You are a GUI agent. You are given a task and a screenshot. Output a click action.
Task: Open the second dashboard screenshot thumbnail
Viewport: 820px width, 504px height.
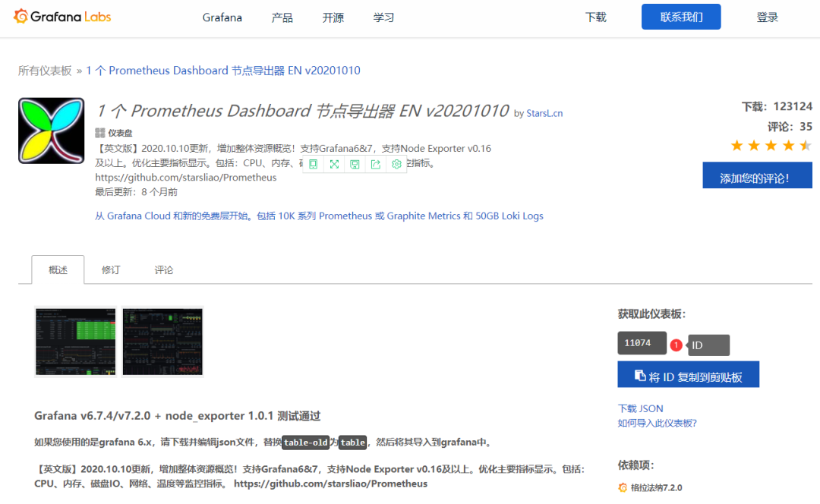point(162,342)
